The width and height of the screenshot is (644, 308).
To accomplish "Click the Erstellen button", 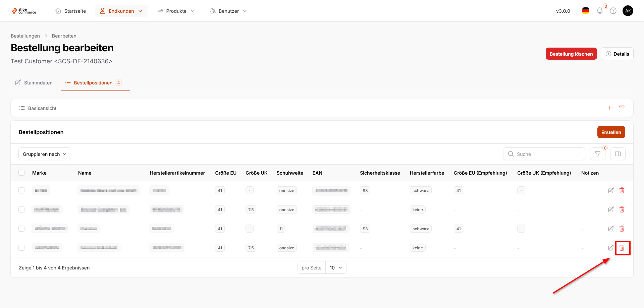I will click(611, 132).
